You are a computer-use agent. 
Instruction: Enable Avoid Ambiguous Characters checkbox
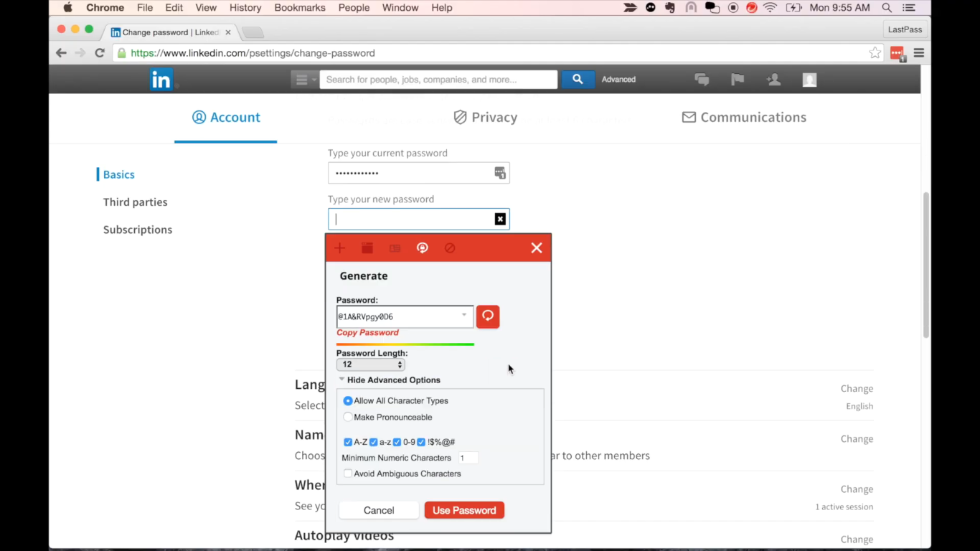tap(348, 474)
